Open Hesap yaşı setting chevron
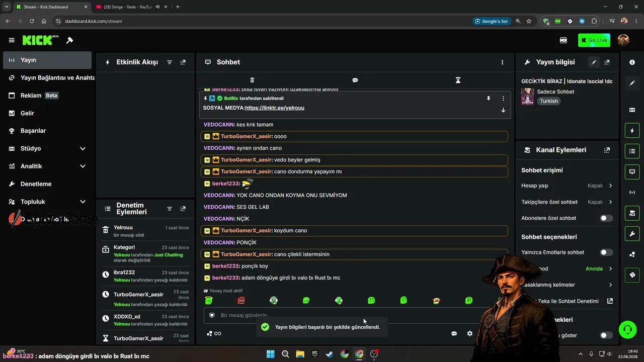The image size is (644, 362). coord(610,186)
